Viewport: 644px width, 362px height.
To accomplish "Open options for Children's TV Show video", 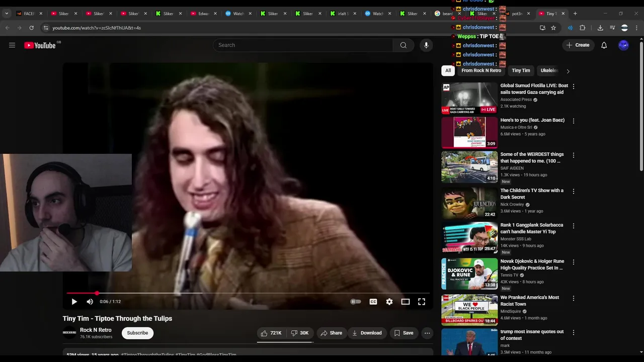I will [x=573, y=192].
